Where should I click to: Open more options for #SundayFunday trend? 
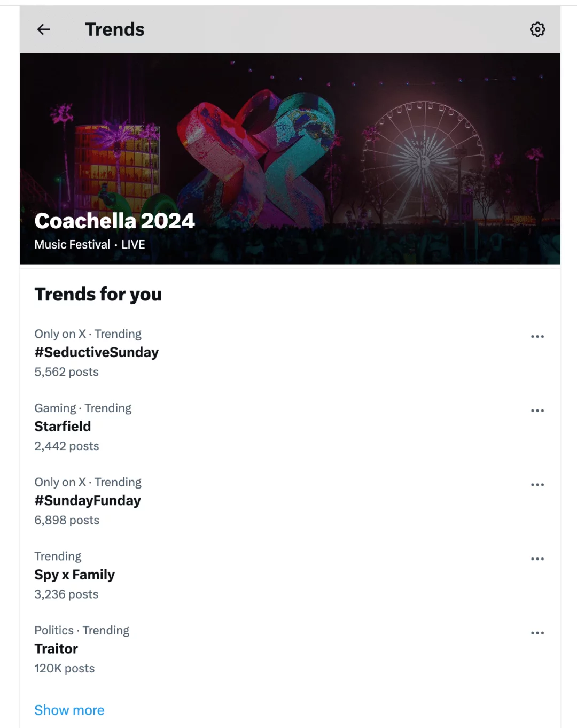(537, 484)
